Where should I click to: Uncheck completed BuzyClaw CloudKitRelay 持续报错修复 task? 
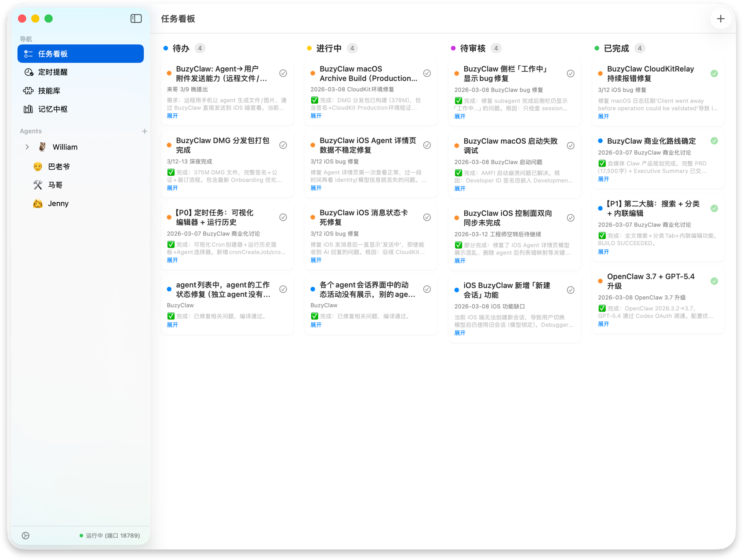[x=714, y=73]
